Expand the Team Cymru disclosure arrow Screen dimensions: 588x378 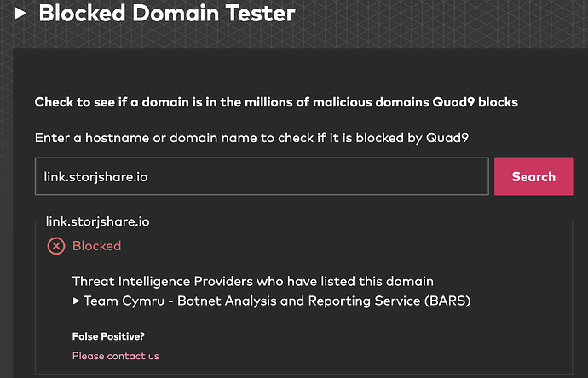(x=76, y=301)
